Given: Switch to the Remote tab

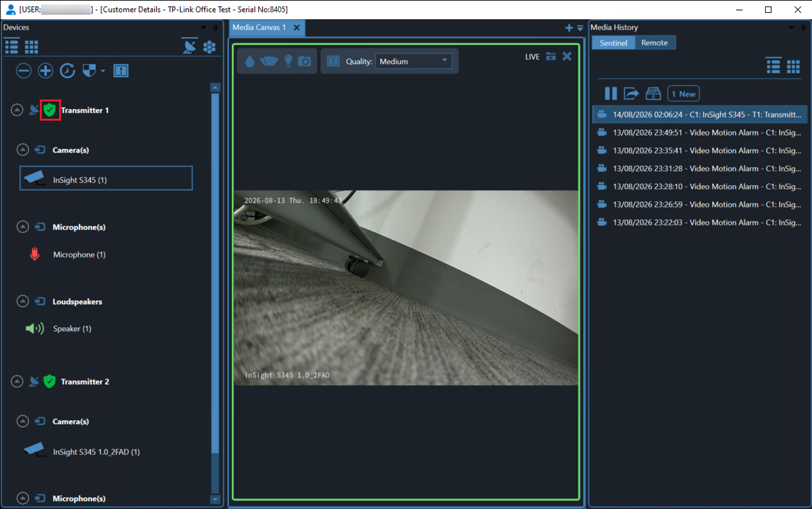Looking at the screenshot, I should pyautogui.click(x=655, y=43).
